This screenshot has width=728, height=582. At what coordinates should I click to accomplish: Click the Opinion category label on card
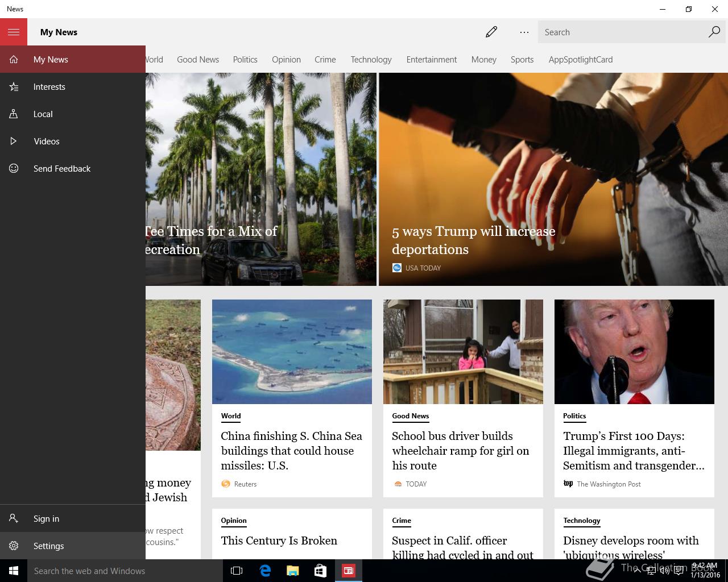point(234,521)
